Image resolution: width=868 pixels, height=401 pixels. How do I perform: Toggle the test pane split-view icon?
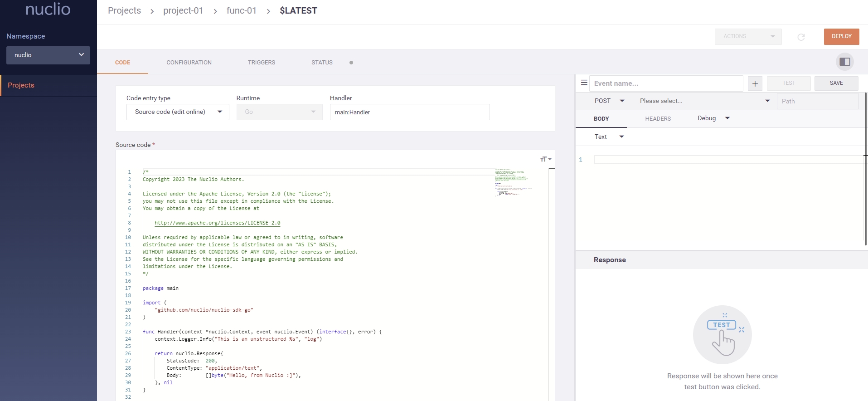844,62
